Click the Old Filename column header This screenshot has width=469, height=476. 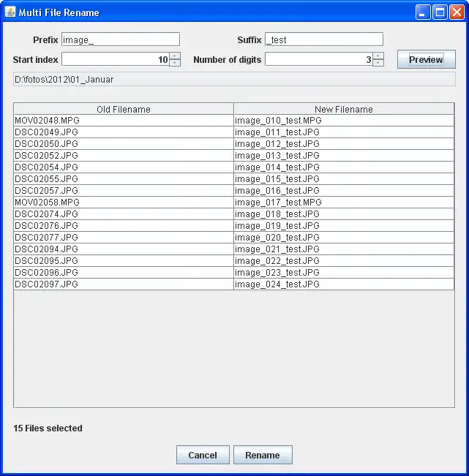point(124,109)
